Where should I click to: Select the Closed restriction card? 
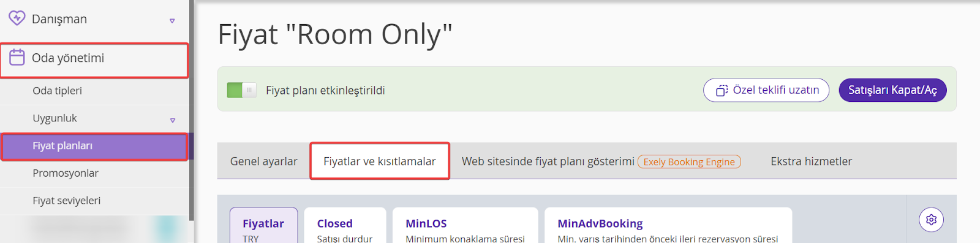345,226
